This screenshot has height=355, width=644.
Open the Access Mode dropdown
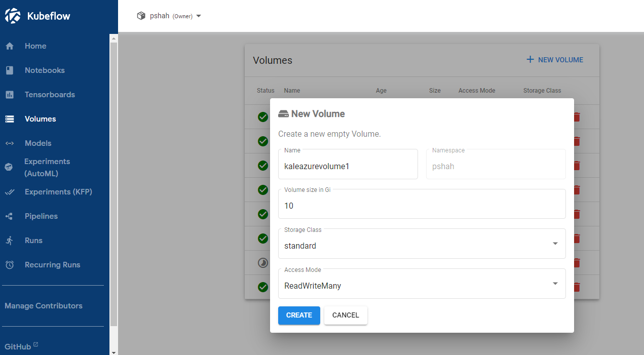[554, 284]
